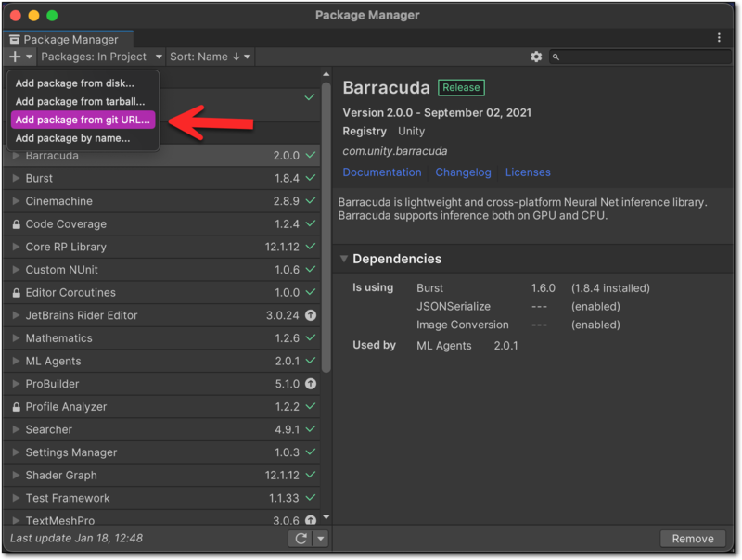Screen dimensions: 742x560
Task: Collapse the Dependencies section
Action: 345,259
